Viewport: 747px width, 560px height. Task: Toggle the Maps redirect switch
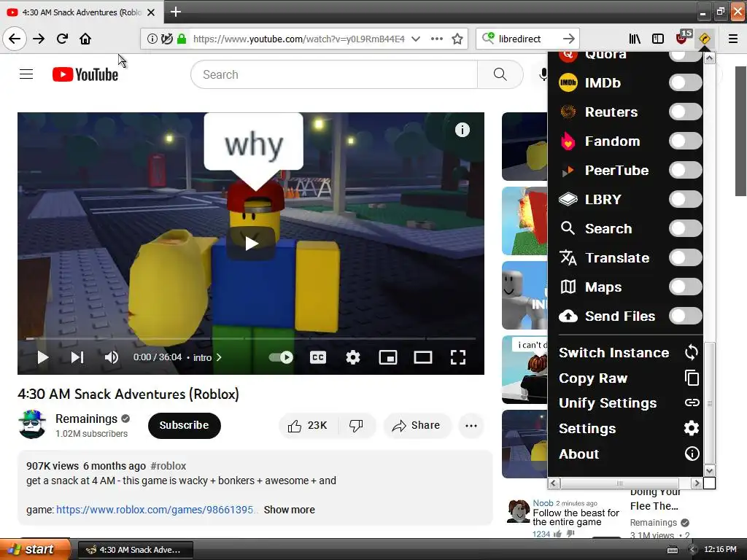click(x=685, y=287)
